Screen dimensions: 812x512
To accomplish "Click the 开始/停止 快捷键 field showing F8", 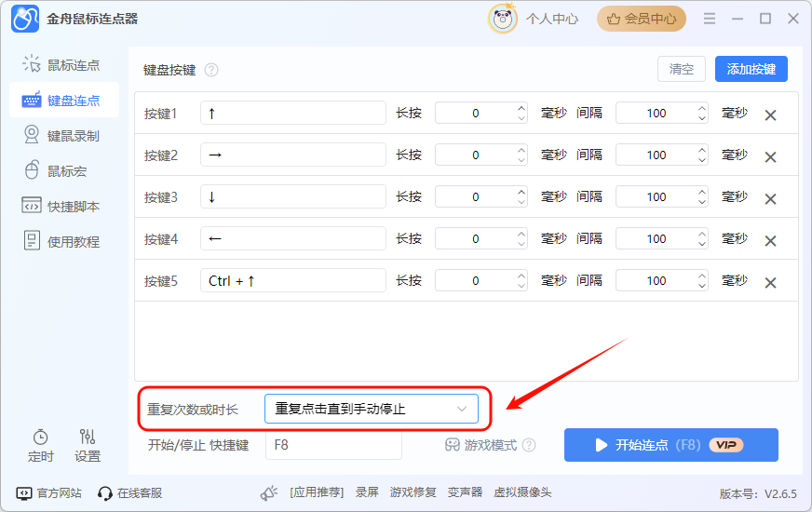I will pos(333,445).
